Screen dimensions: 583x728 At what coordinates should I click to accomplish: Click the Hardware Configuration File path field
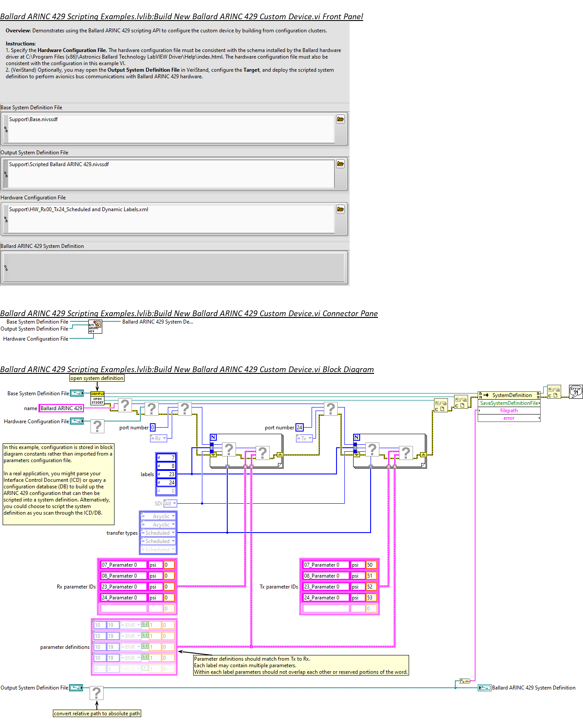171,219
